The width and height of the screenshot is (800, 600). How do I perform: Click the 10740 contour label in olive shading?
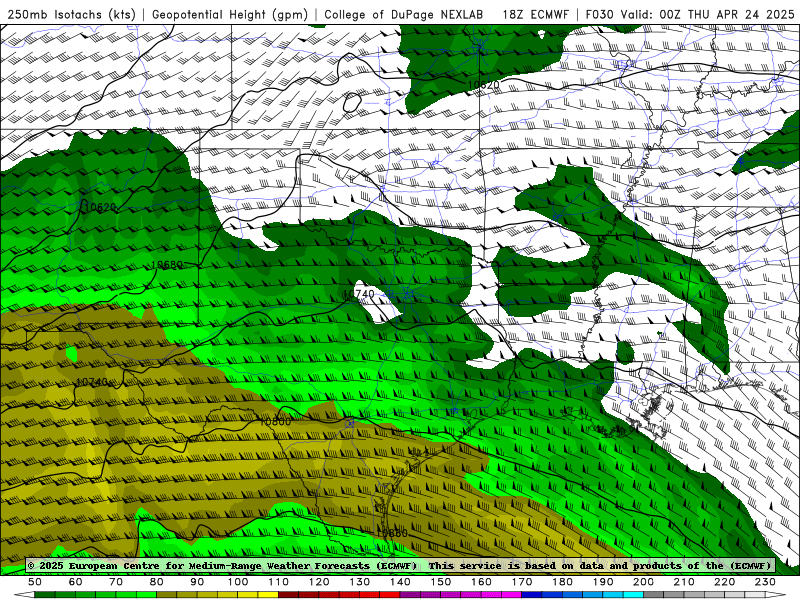pyautogui.click(x=92, y=382)
